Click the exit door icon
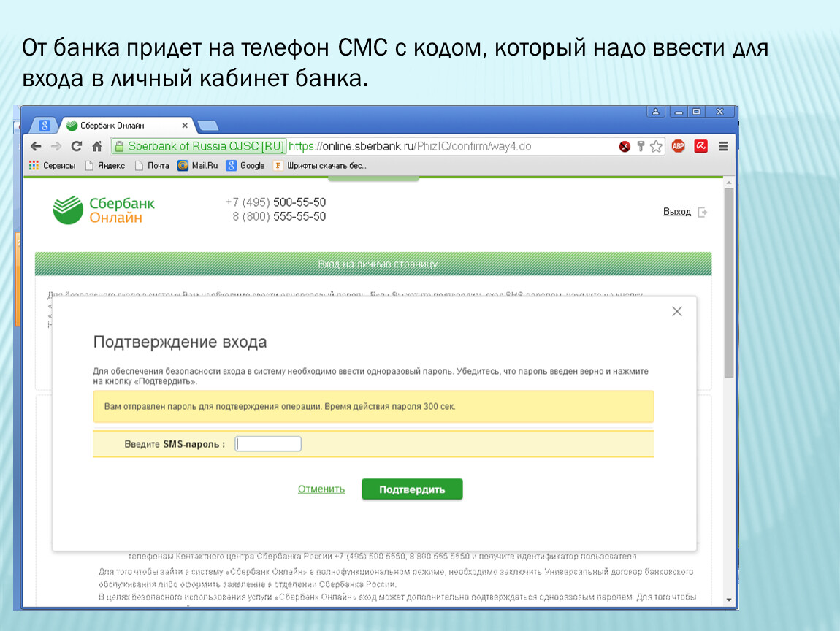Viewport: 840px width, 631px height. pos(703,212)
